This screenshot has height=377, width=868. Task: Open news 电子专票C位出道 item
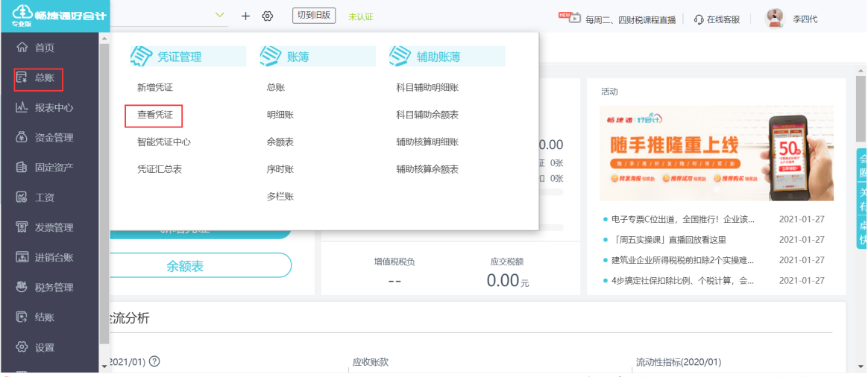click(x=682, y=220)
